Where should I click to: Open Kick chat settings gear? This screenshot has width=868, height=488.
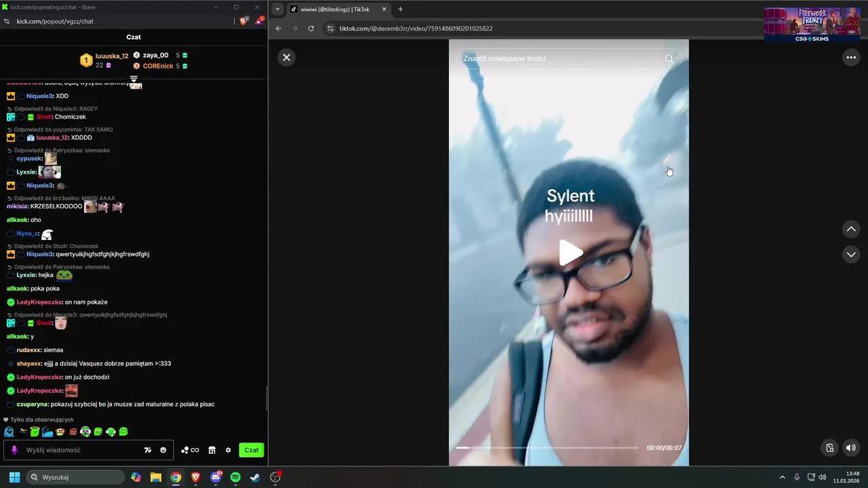tap(228, 450)
